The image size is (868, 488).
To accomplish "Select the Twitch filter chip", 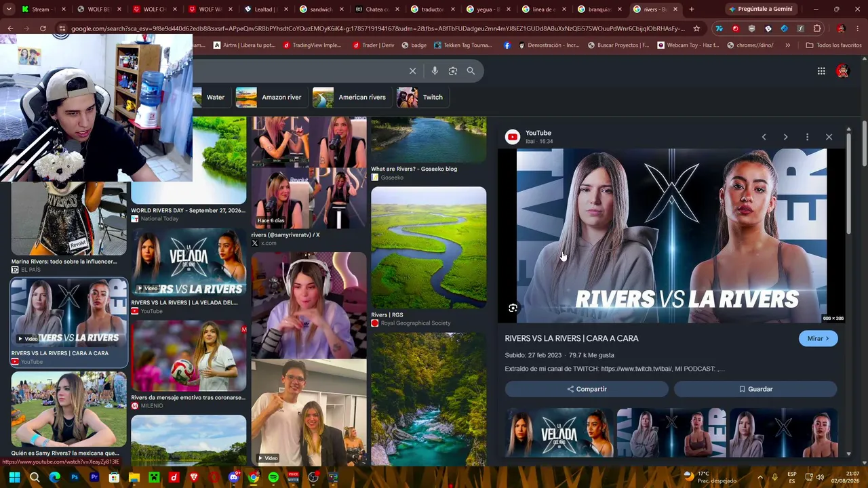I will [422, 97].
